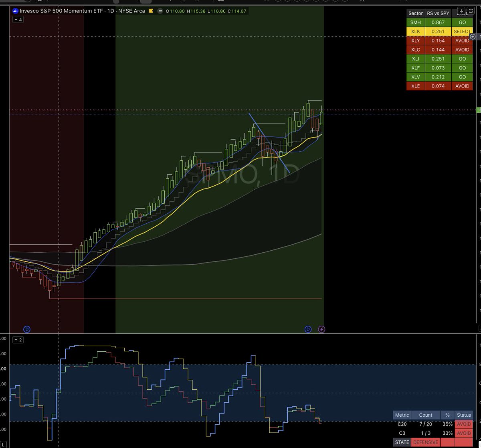Click the XLV sector cell
The width and height of the screenshot is (481, 448).
tap(416, 77)
